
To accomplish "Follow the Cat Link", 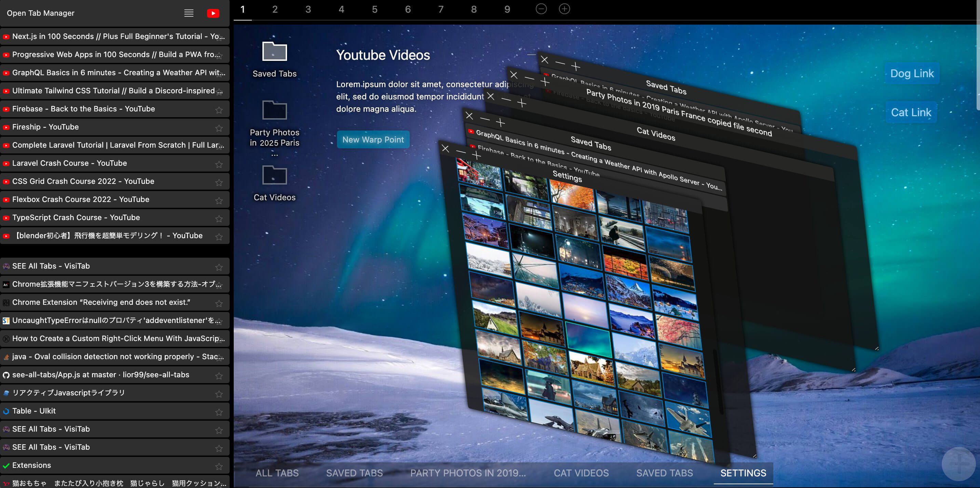I will click(x=911, y=112).
